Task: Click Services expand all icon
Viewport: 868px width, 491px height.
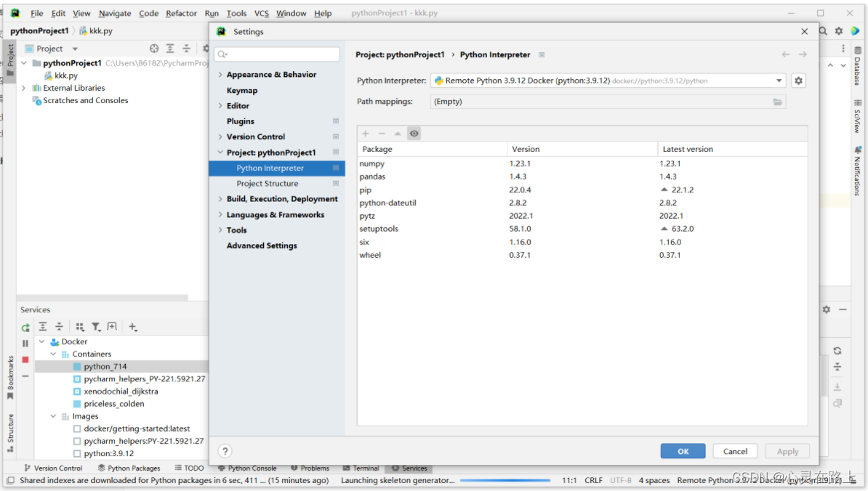Action: pyautogui.click(x=43, y=327)
